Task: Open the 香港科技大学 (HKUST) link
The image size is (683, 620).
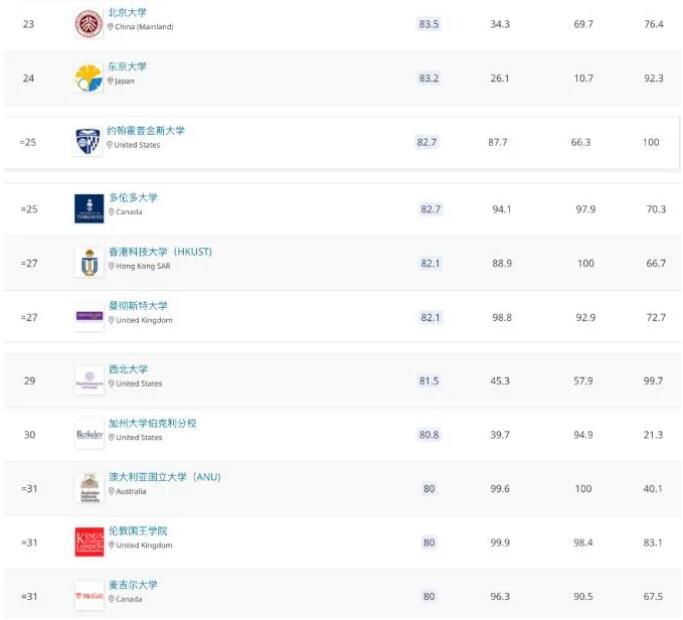Action: [x=160, y=251]
